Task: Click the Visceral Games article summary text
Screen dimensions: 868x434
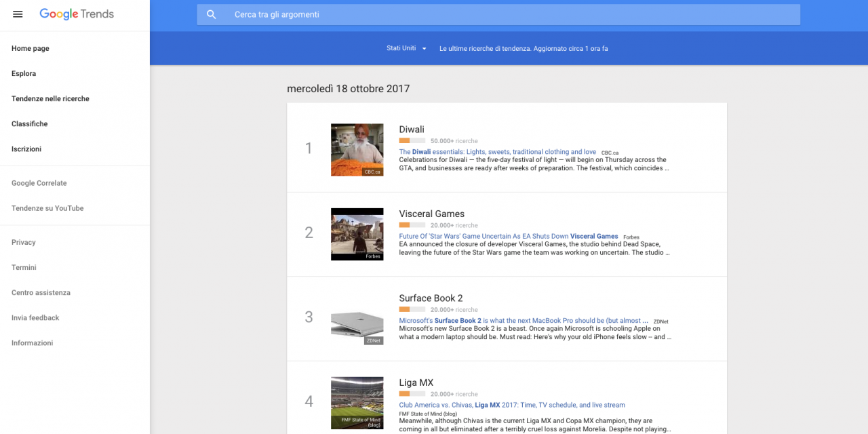Action: point(534,248)
